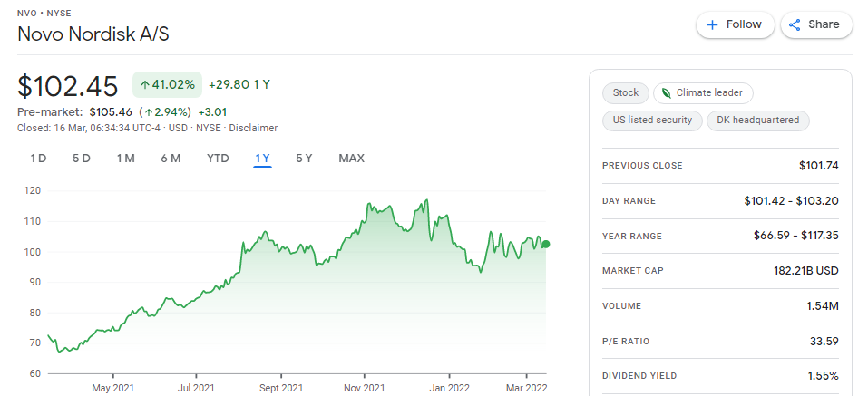Click the MARKET CAP row label
The height and width of the screenshot is (396, 868).
tap(633, 271)
